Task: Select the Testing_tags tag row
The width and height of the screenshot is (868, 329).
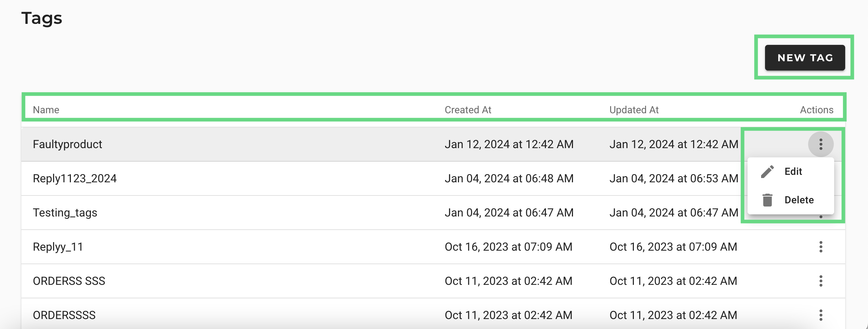Action: [65, 213]
